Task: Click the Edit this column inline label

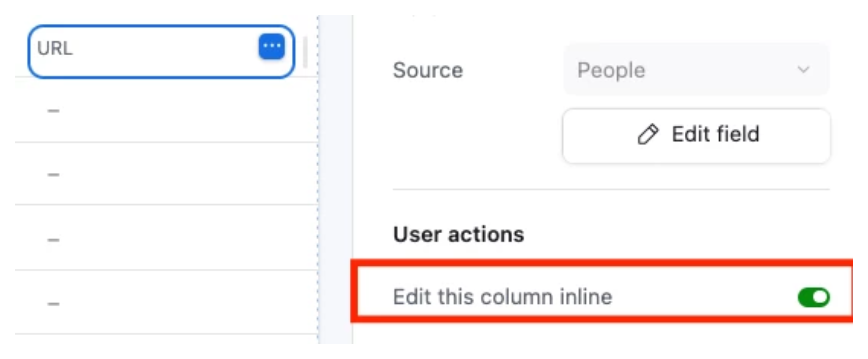Action: tap(503, 298)
